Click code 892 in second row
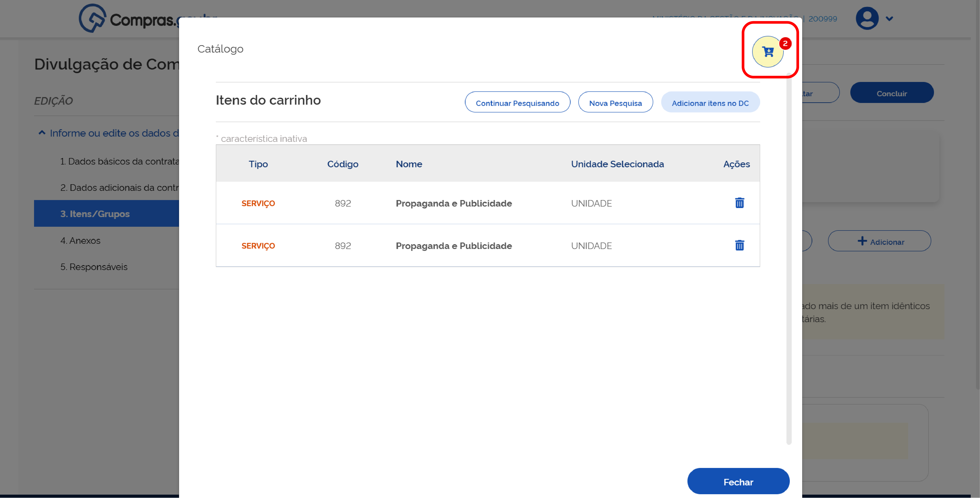 (342, 246)
